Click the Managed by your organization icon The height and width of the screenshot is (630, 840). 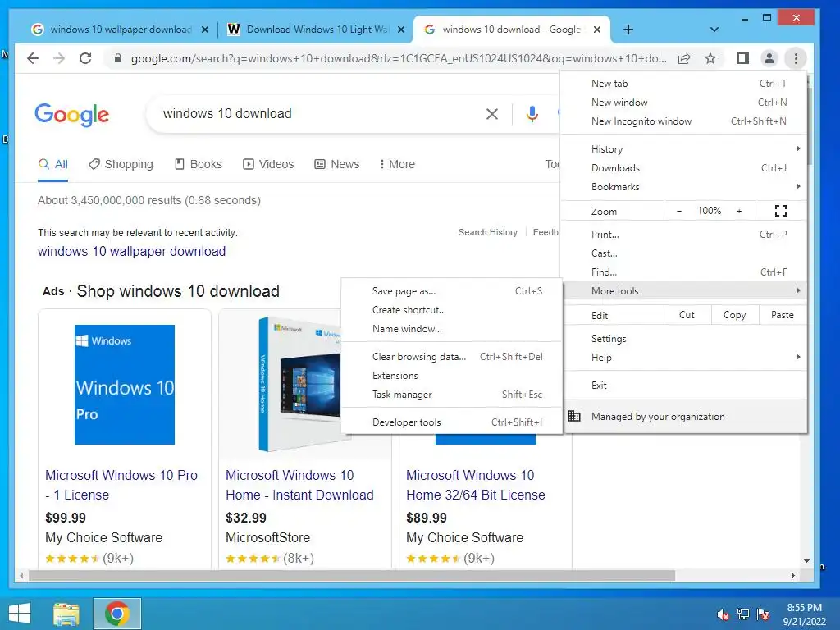tap(573, 416)
